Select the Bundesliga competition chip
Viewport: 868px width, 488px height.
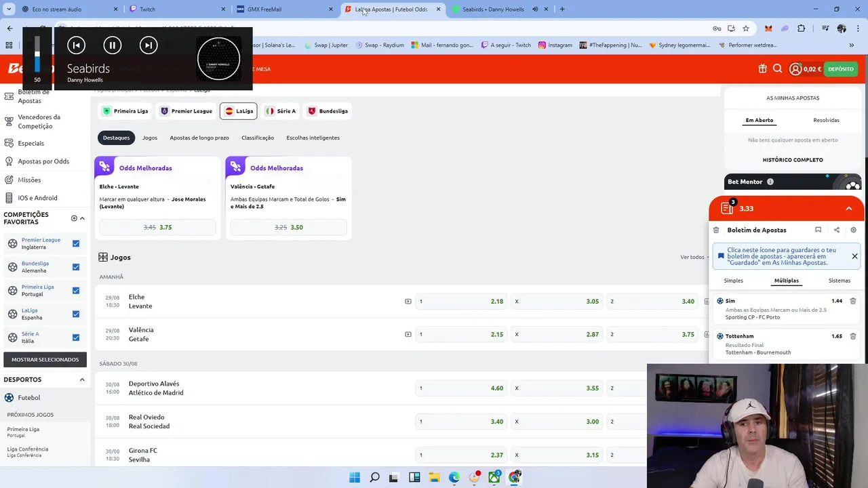click(x=328, y=111)
